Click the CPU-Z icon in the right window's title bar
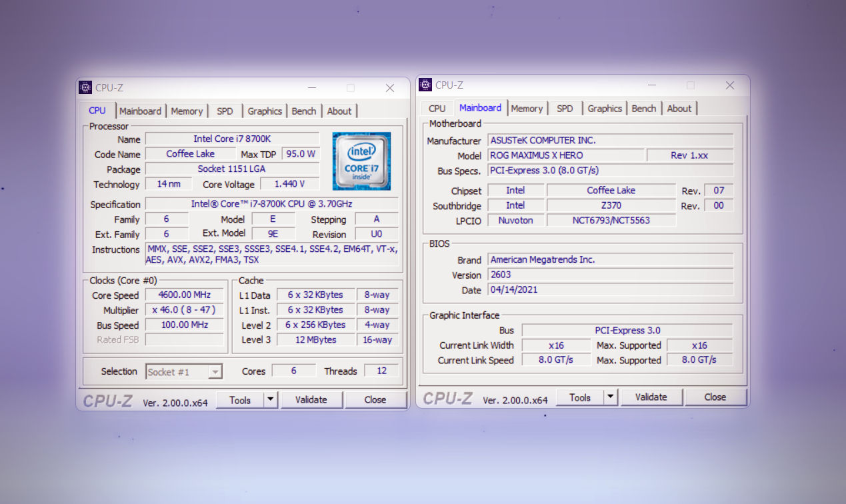The width and height of the screenshot is (846, 504). pyautogui.click(x=425, y=85)
